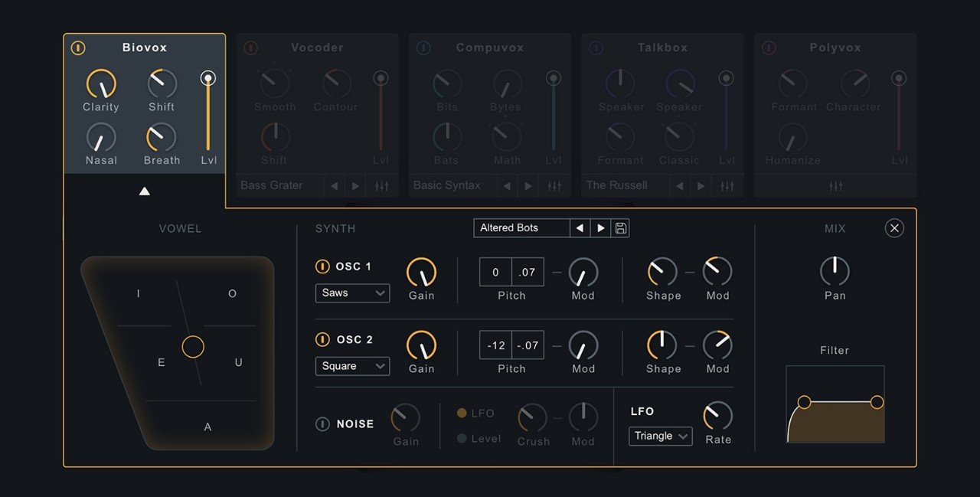The width and height of the screenshot is (980, 497).
Task: Collapse Biovox panel using the triangle arrow
Action: click(x=144, y=191)
